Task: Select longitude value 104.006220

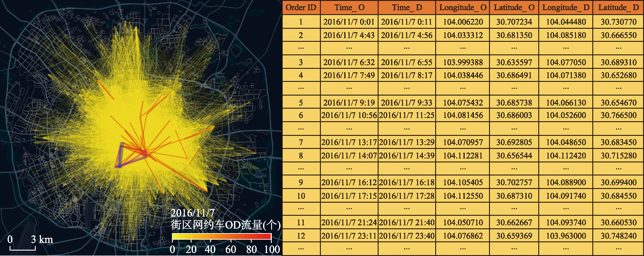Action: point(463,22)
